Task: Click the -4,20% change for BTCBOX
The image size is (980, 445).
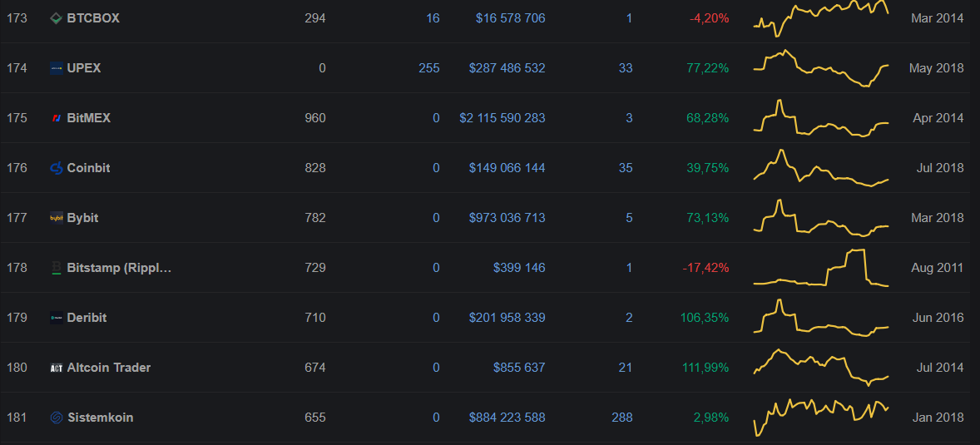Action: [710, 18]
